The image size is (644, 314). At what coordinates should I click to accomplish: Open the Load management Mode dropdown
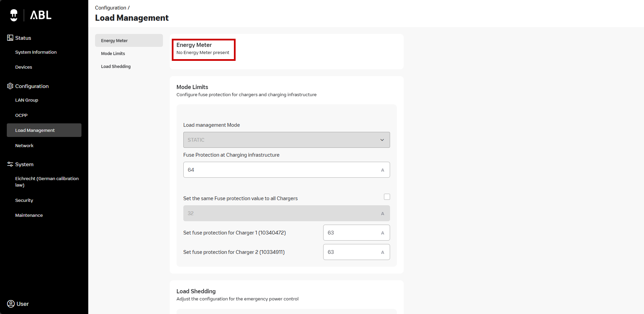286,140
